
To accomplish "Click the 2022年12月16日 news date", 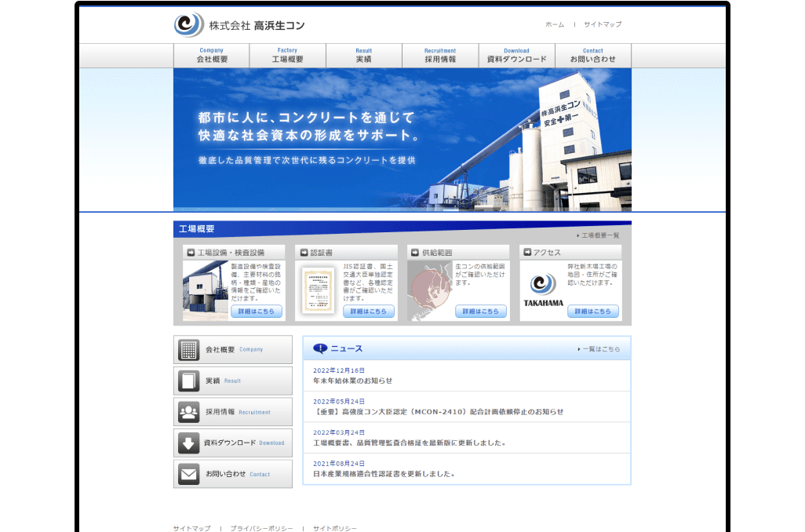I will (x=339, y=371).
